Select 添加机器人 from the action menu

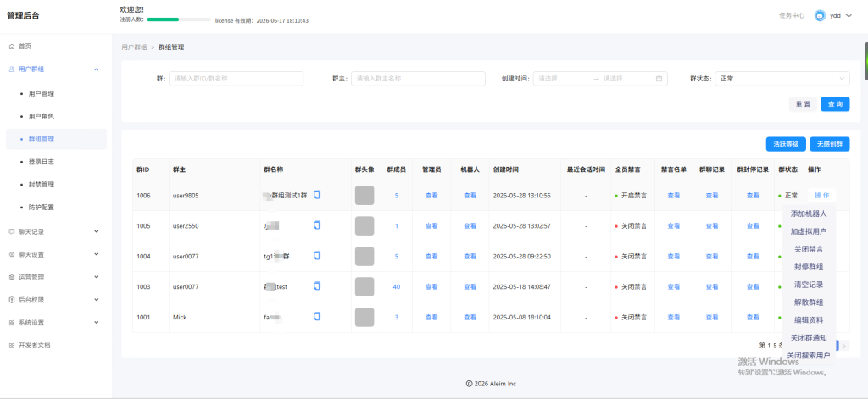(x=809, y=213)
